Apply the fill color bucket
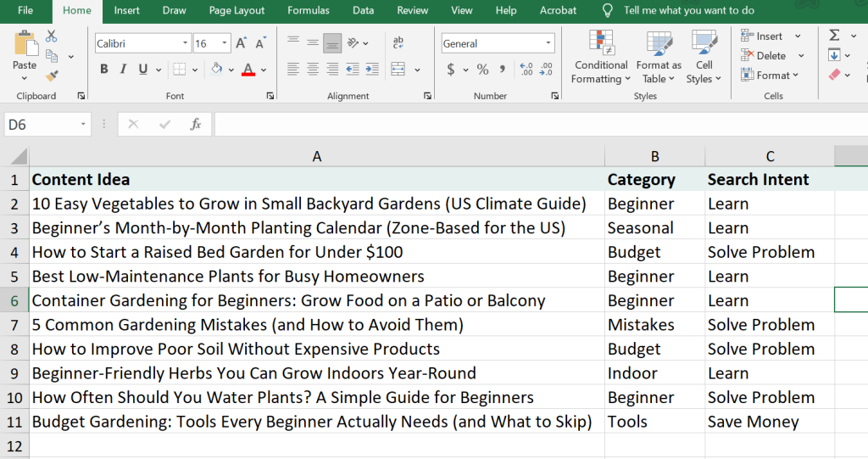 click(216, 70)
